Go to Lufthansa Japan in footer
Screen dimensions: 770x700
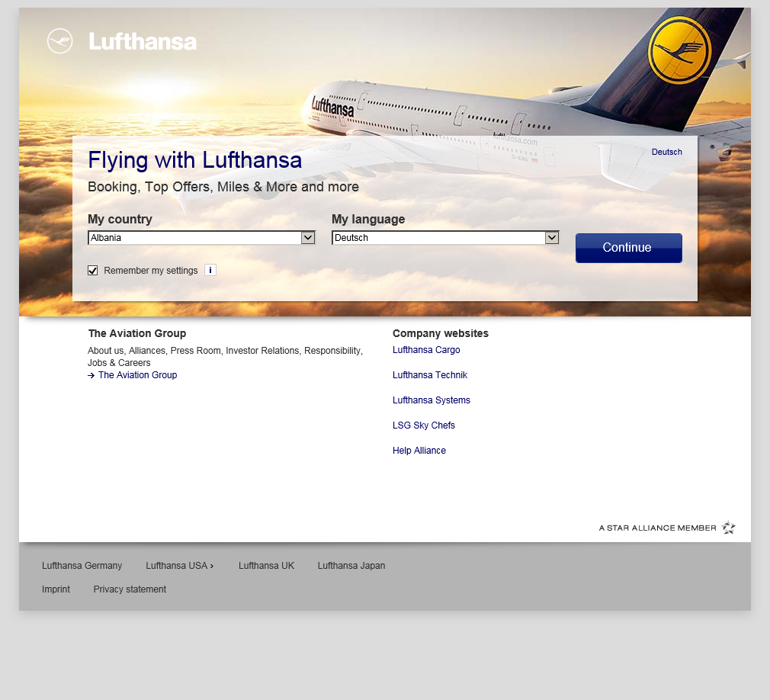pos(351,565)
